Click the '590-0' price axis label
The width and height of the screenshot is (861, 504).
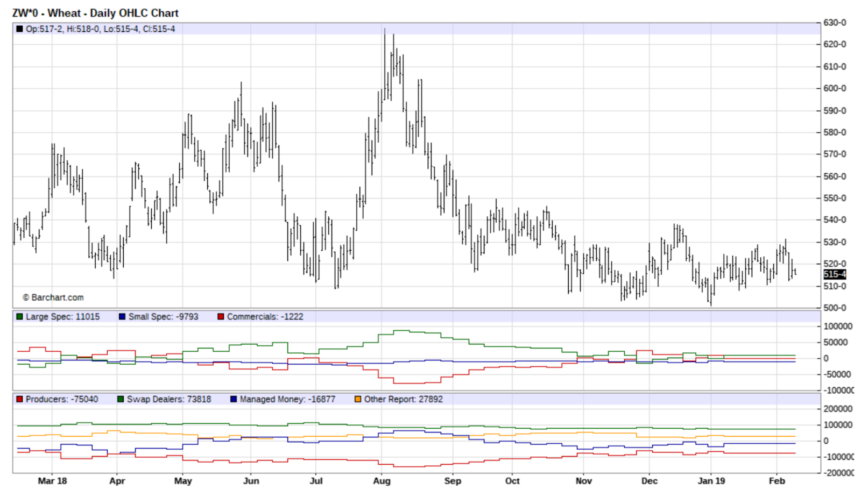coord(835,111)
